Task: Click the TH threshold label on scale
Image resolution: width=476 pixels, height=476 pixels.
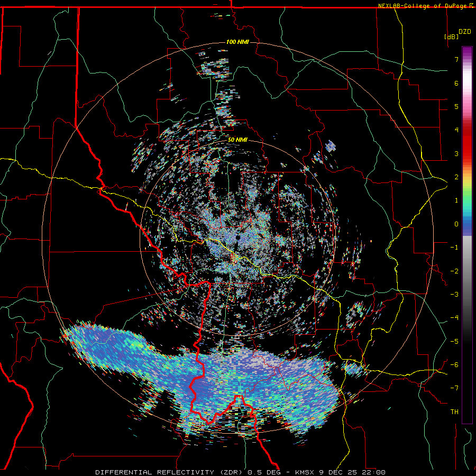Action: pos(454,412)
